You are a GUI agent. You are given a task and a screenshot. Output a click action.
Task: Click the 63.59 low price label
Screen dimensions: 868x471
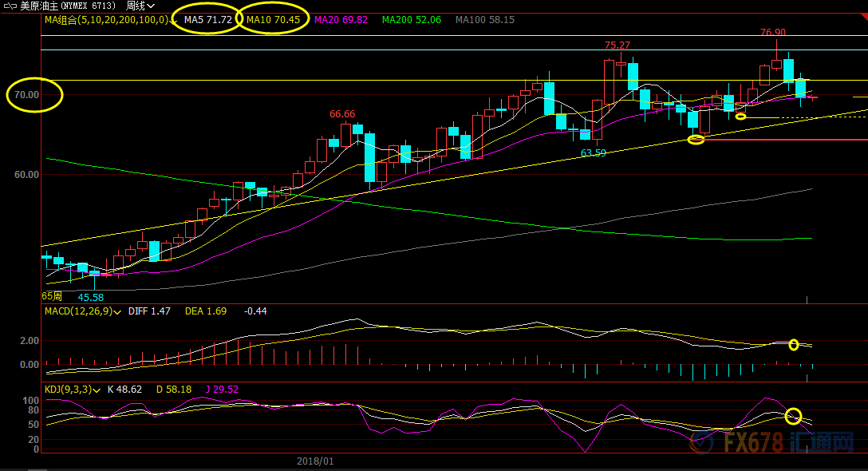click(x=593, y=152)
